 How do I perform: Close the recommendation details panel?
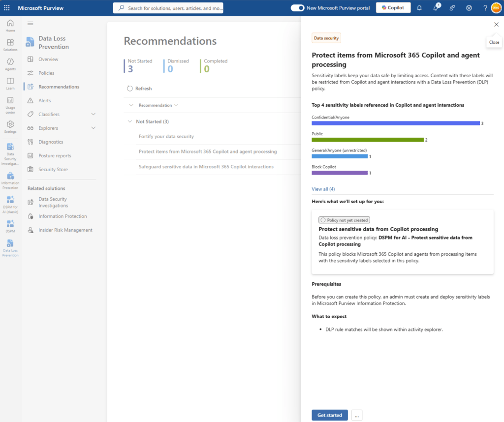pyautogui.click(x=496, y=25)
